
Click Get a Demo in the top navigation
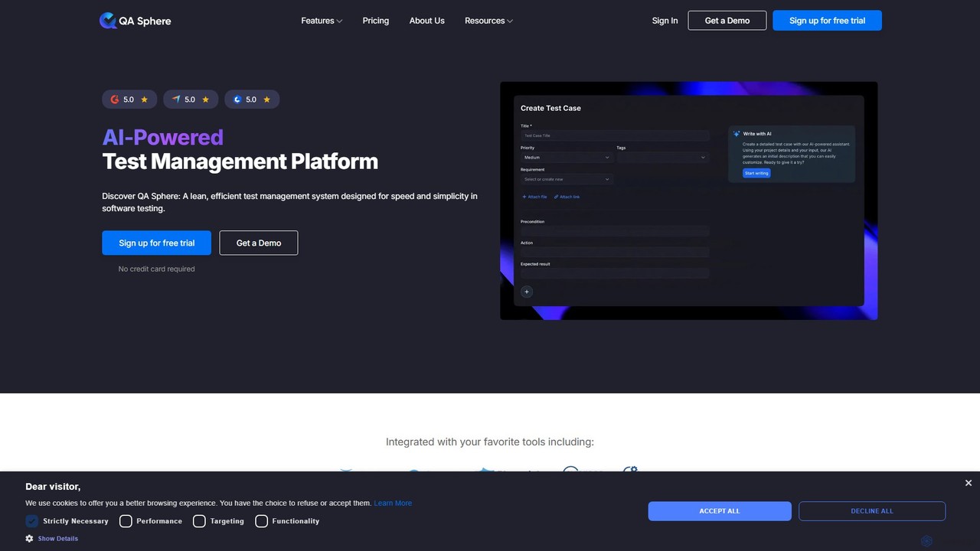coord(727,21)
